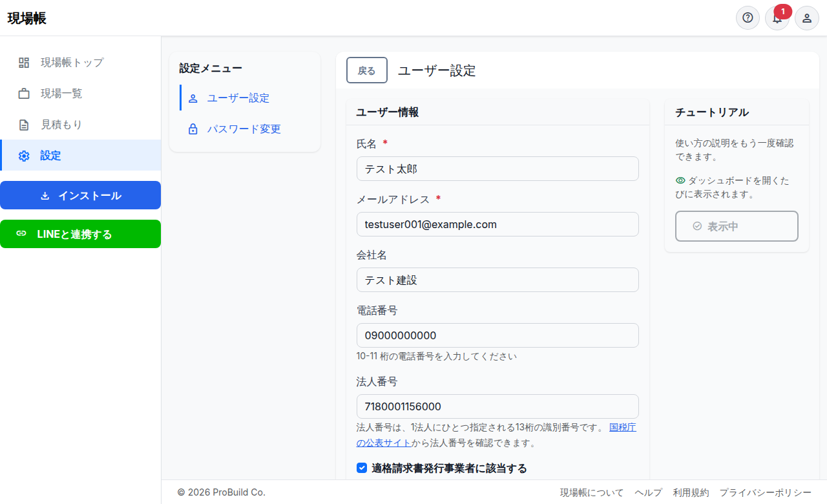The image size is (827, 504).
Task: Click the ユーザー設定 page title
Action: click(437, 70)
